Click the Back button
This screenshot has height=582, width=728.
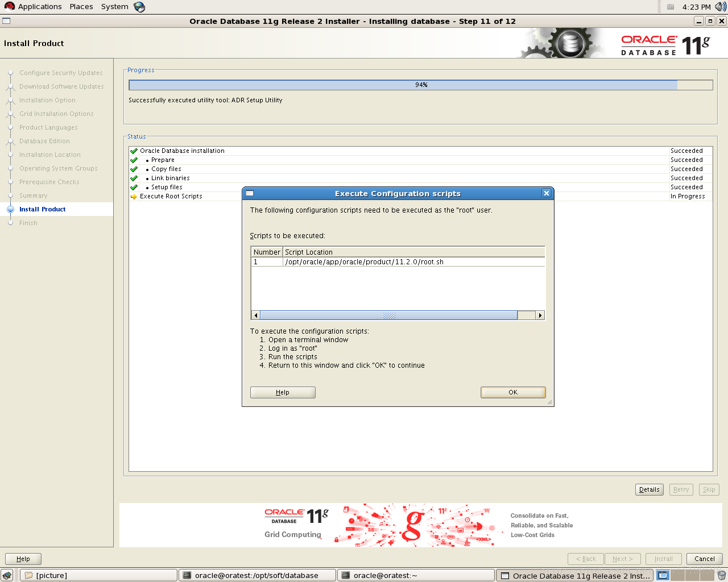(x=586, y=559)
